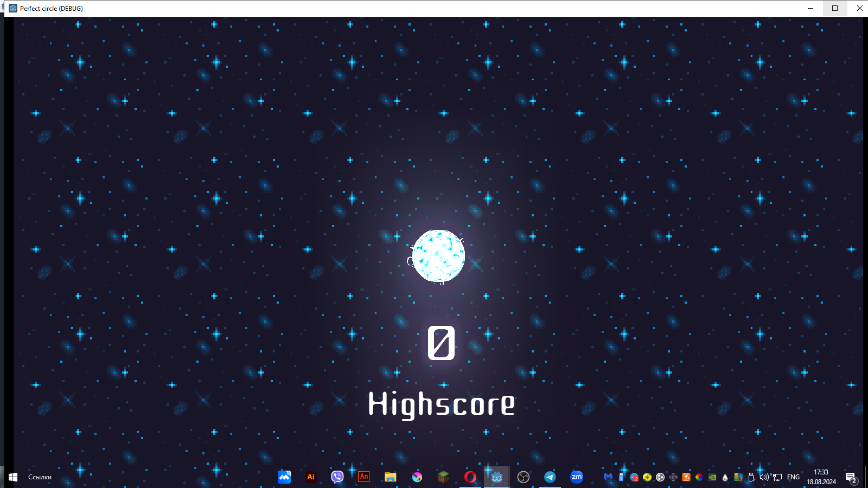Launch Adobe Animate from the taskbar
The image size is (868, 488).
tap(364, 477)
